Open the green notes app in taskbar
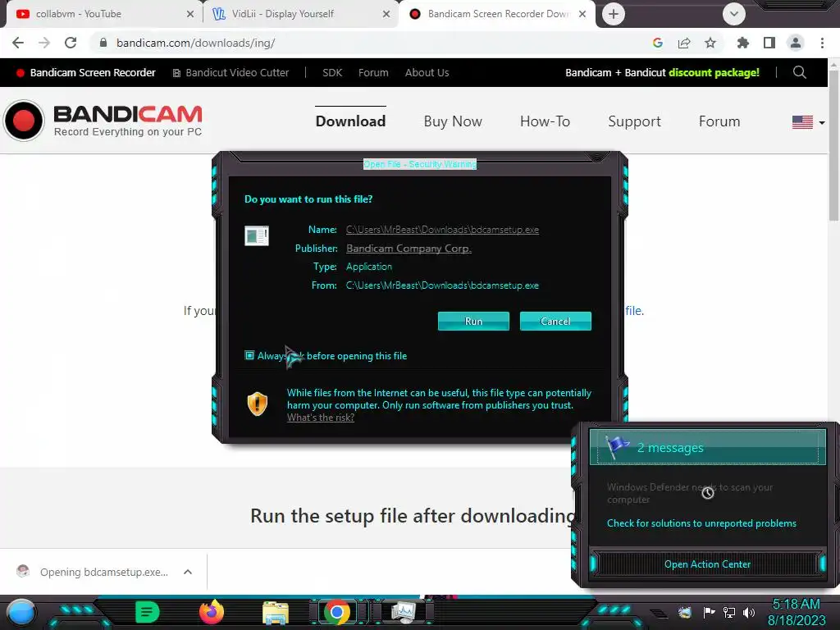The image size is (840, 630). (x=147, y=612)
